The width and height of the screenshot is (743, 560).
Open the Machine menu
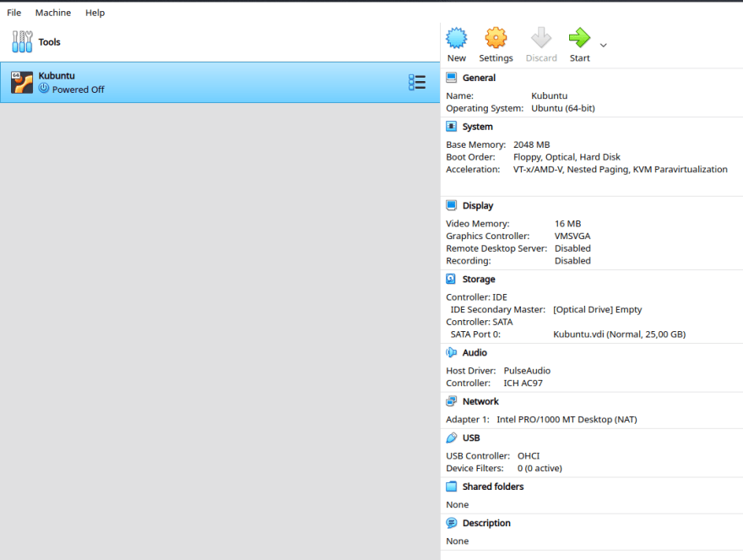click(53, 13)
